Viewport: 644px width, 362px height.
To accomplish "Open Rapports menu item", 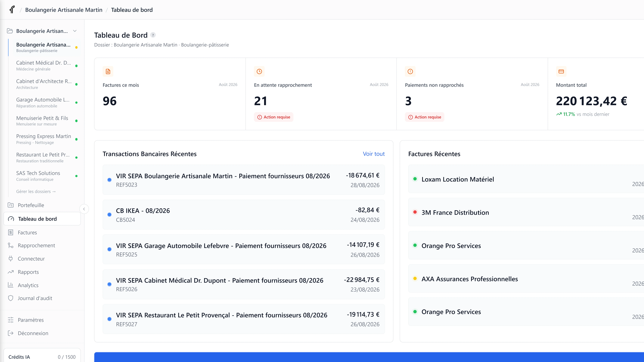I will pyautogui.click(x=42, y=272).
